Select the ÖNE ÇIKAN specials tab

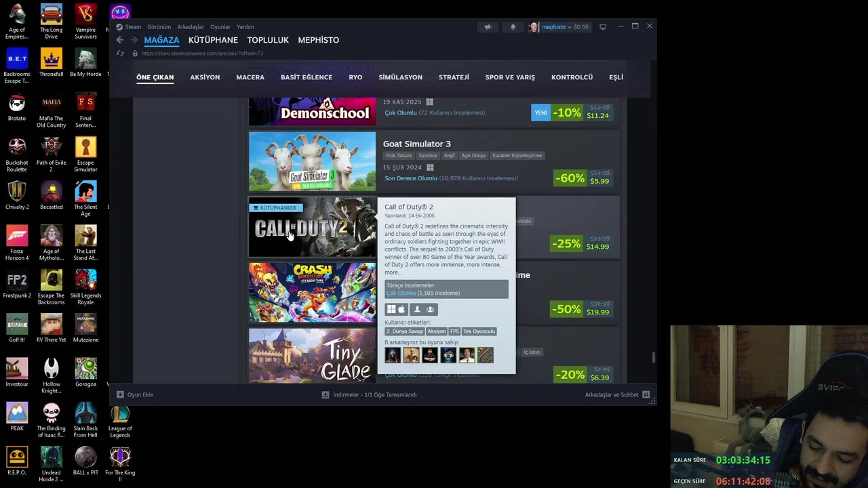155,77
